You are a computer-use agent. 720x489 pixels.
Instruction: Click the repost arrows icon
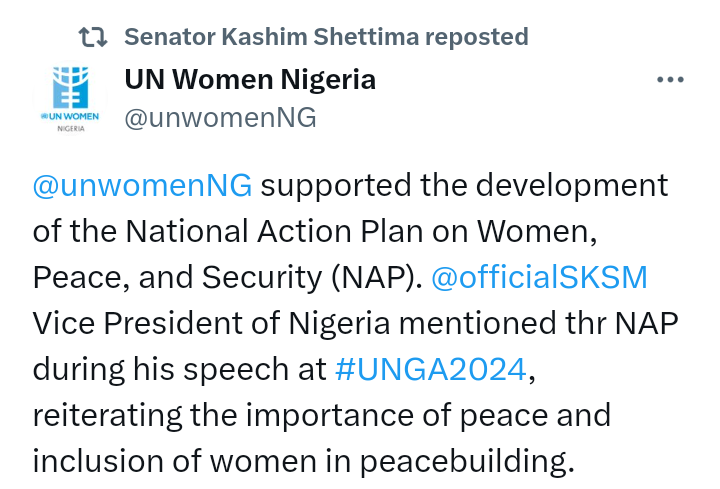tap(93, 38)
